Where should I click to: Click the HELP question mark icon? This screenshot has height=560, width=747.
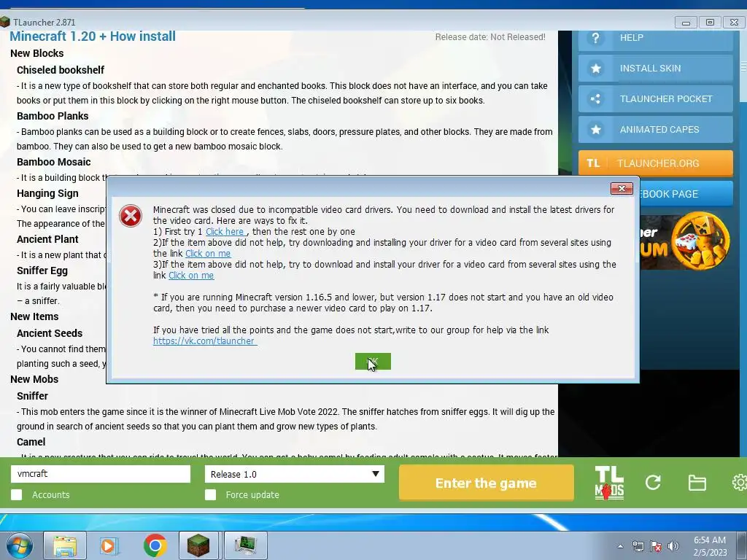595,38
